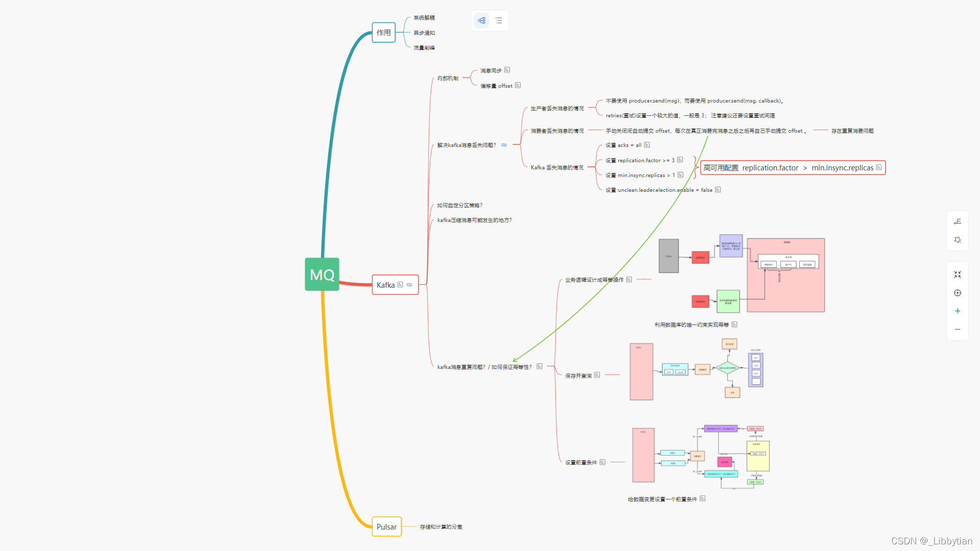Select the MQ root node
The height and width of the screenshot is (551, 980).
(322, 274)
